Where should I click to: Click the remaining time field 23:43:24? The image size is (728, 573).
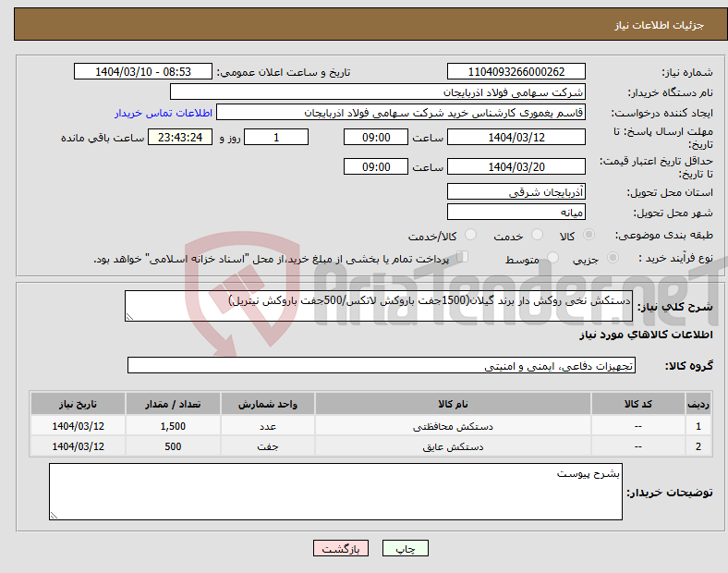coord(180,138)
